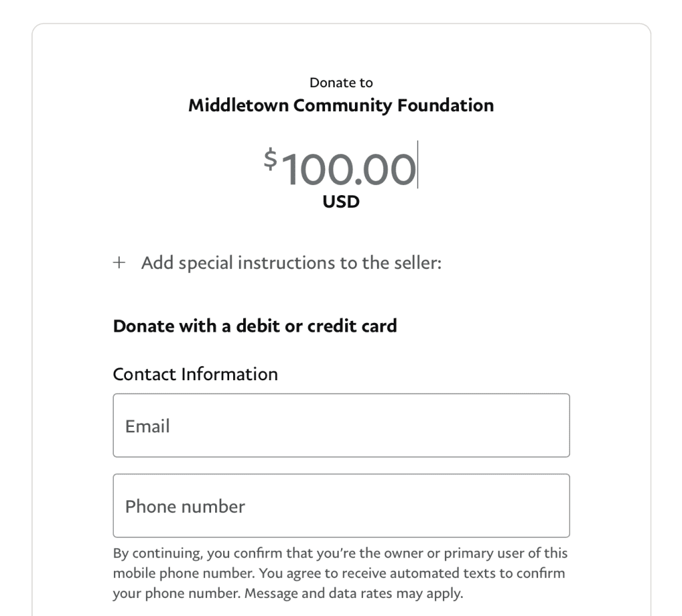Click the phone number confirmation disclaimer text

click(x=340, y=573)
